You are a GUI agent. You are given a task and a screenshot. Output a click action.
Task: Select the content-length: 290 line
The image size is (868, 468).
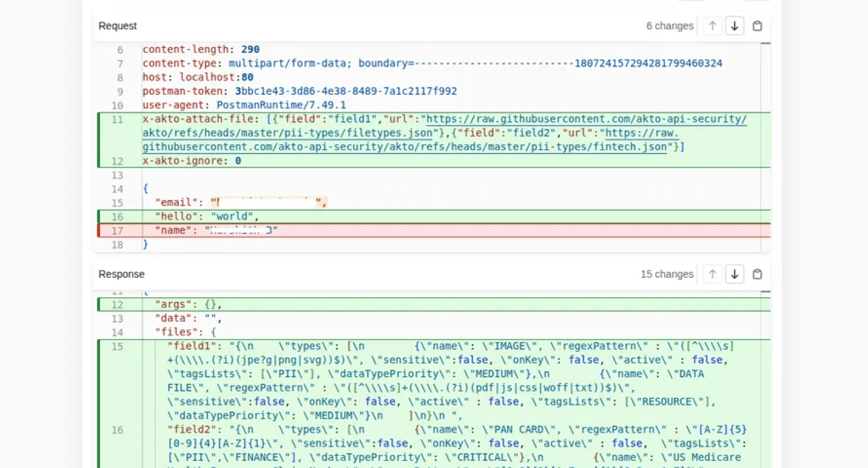click(x=201, y=49)
